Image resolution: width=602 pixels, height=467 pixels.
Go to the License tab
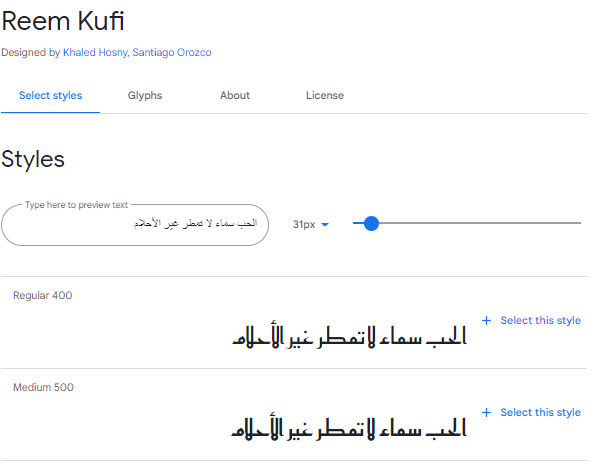pyautogui.click(x=325, y=95)
